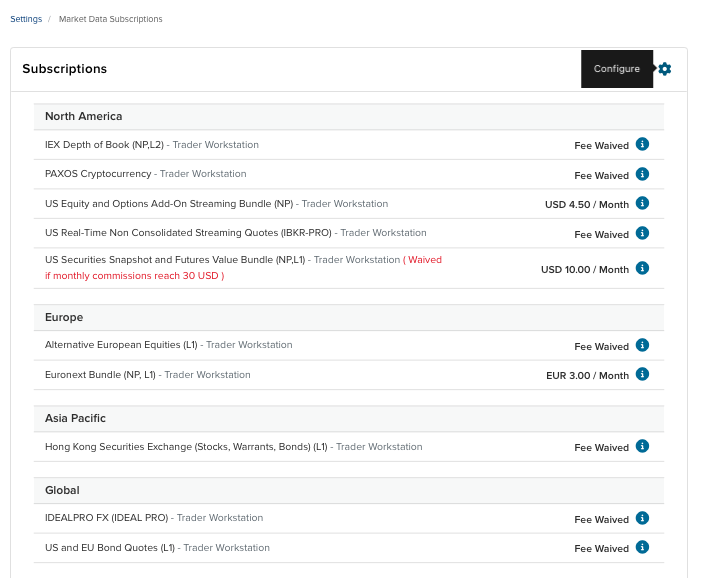
Task: Select PAXOS Cryptocurrency subscription name
Action: click(98, 174)
